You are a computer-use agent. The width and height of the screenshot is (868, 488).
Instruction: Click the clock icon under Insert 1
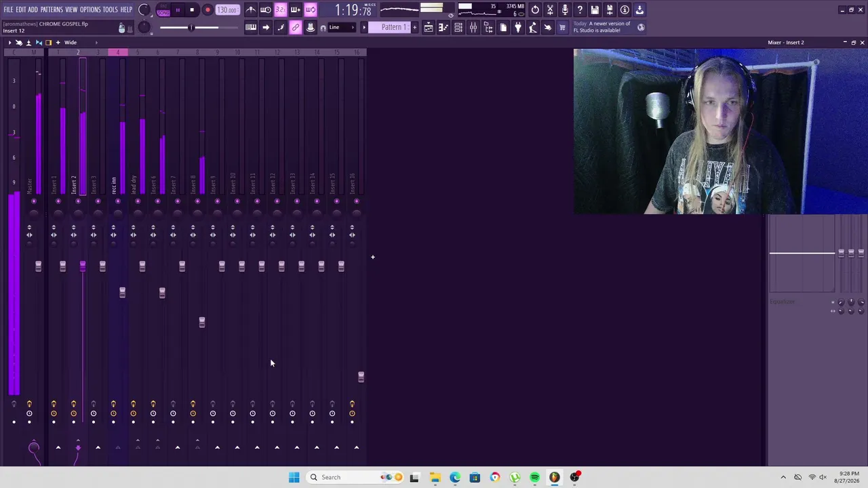coord(54,413)
